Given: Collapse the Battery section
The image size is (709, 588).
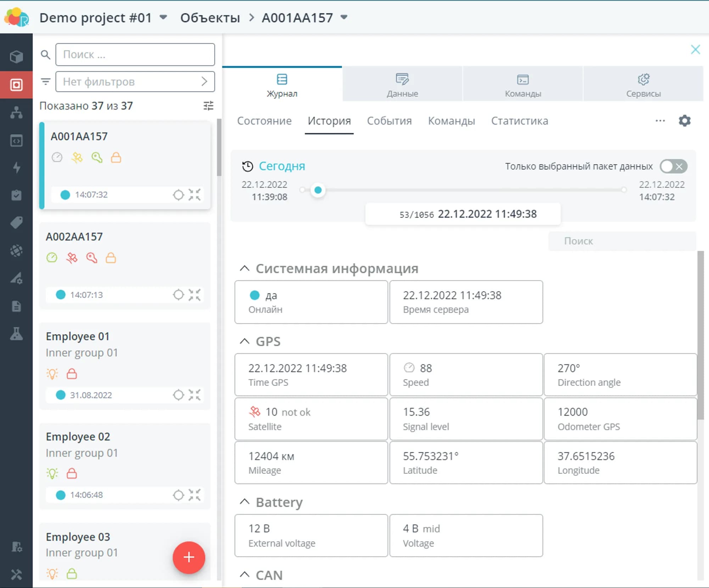Looking at the screenshot, I should tap(245, 502).
